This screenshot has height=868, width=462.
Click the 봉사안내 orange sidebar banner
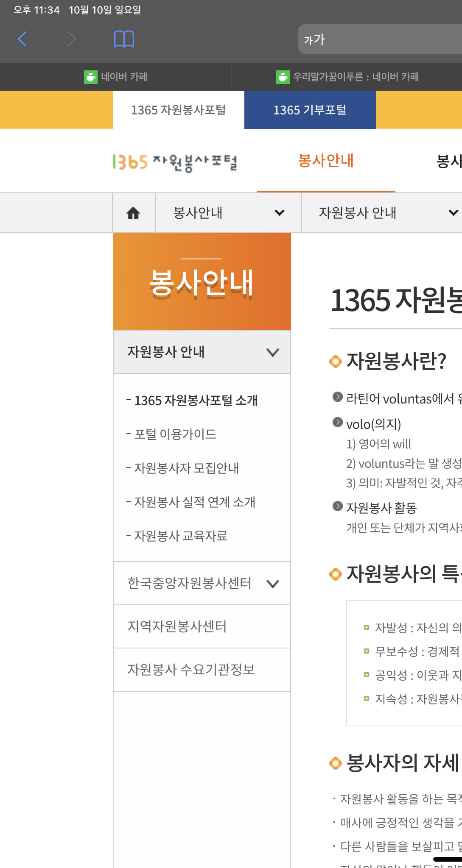202,282
